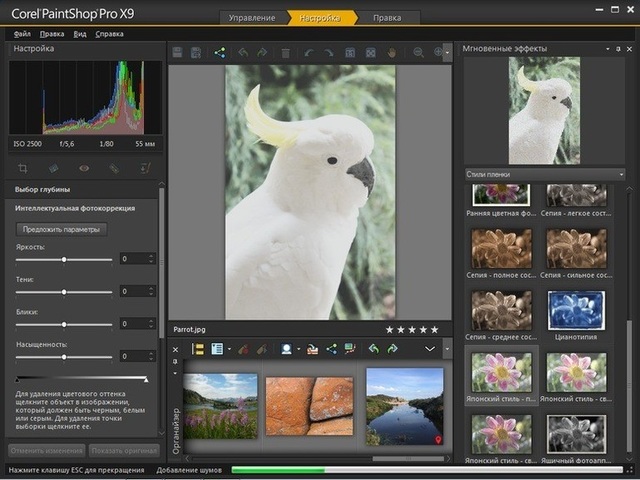Open the Стили пленки effects dropdown
640x480 pixels.
pyautogui.click(x=544, y=174)
